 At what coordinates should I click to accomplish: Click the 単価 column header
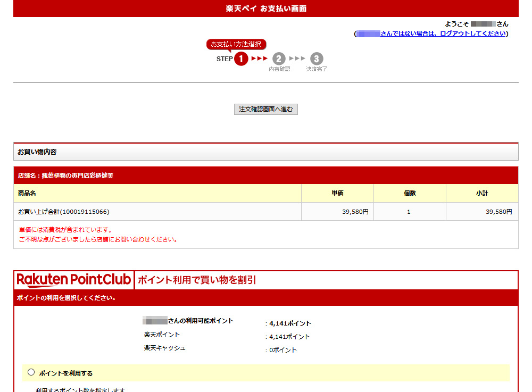click(337, 194)
